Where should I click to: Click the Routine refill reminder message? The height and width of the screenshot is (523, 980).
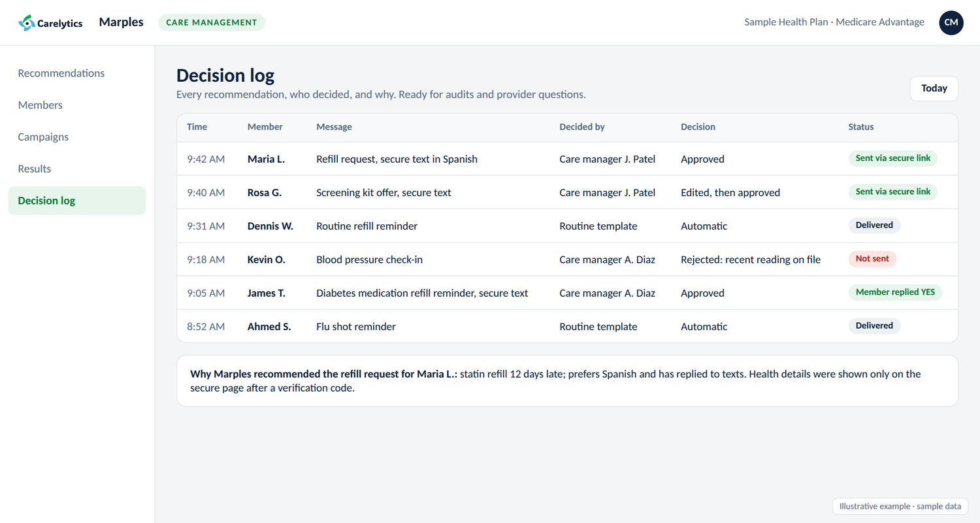click(367, 226)
